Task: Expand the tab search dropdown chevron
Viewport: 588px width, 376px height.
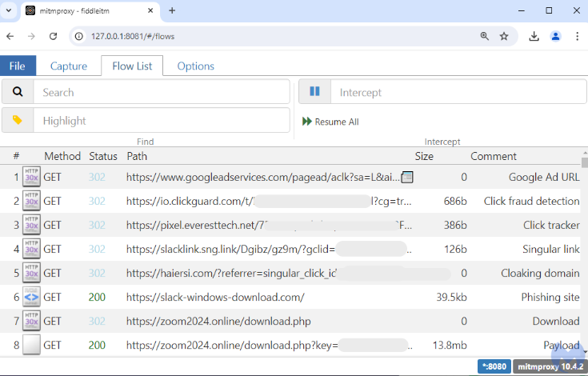Action: (x=9, y=10)
